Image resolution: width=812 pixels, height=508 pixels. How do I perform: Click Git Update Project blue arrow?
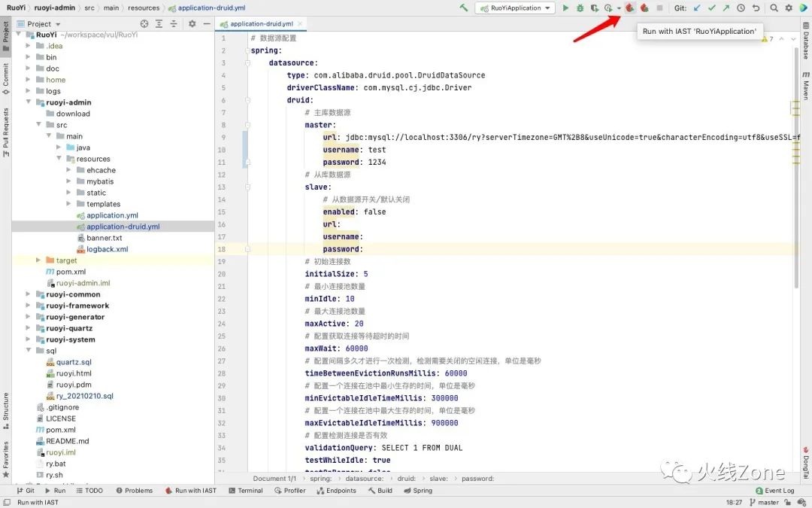coord(697,8)
